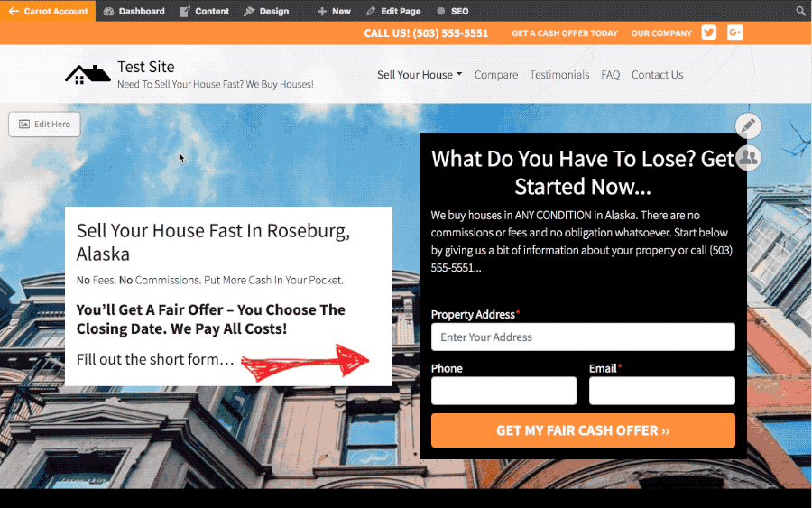Expand the Sell Your House dropdown
The image size is (812, 508).
[x=420, y=75]
